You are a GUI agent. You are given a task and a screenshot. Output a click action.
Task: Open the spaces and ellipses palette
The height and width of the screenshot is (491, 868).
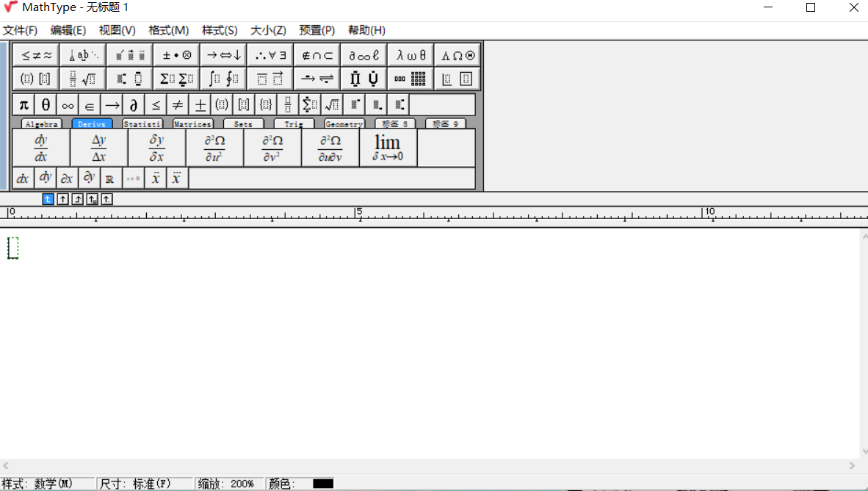83,55
